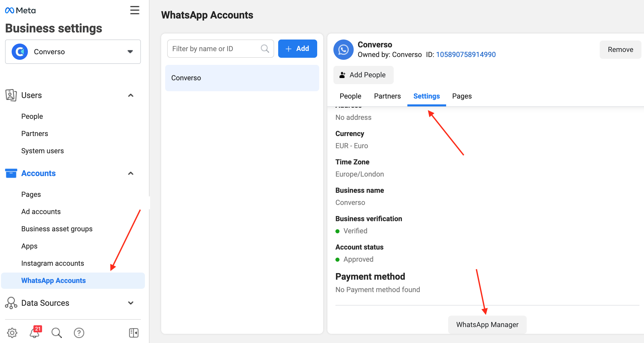Viewport: 644px width, 343px height.
Task: Click the Payment method heading
Action: pyautogui.click(x=370, y=276)
